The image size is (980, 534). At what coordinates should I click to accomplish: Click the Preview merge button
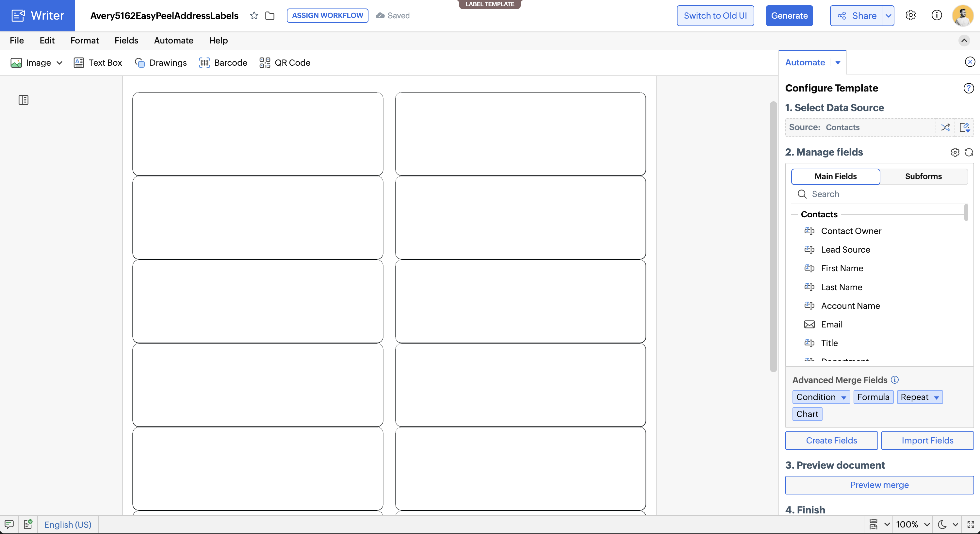(879, 485)
